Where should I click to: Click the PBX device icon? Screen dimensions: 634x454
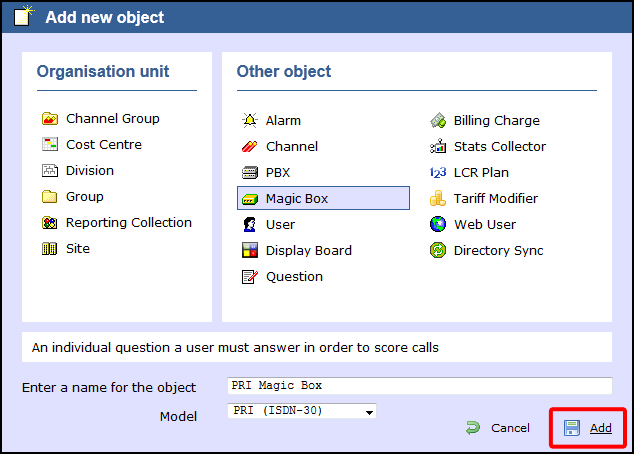tap(249, 173)
